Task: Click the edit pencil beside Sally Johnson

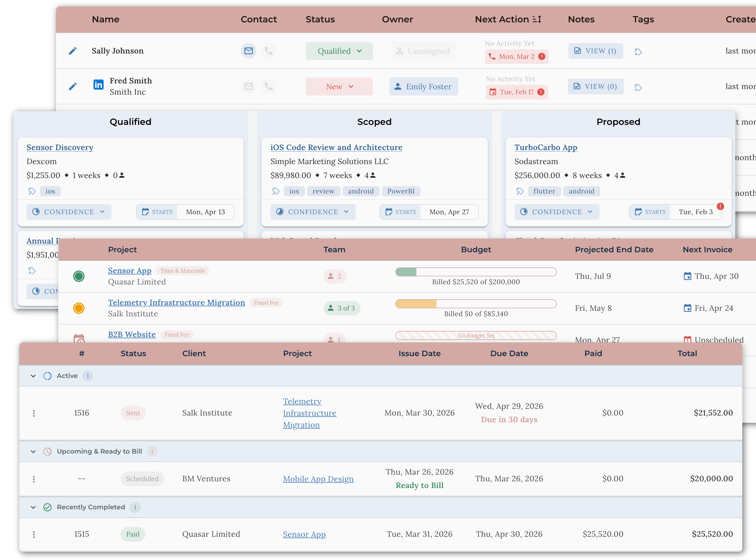Action: click(72, 51)
